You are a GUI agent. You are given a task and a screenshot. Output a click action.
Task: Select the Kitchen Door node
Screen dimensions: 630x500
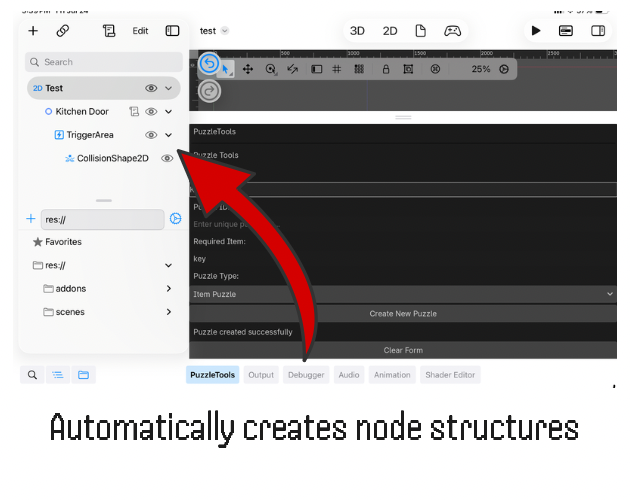(82, 111)
